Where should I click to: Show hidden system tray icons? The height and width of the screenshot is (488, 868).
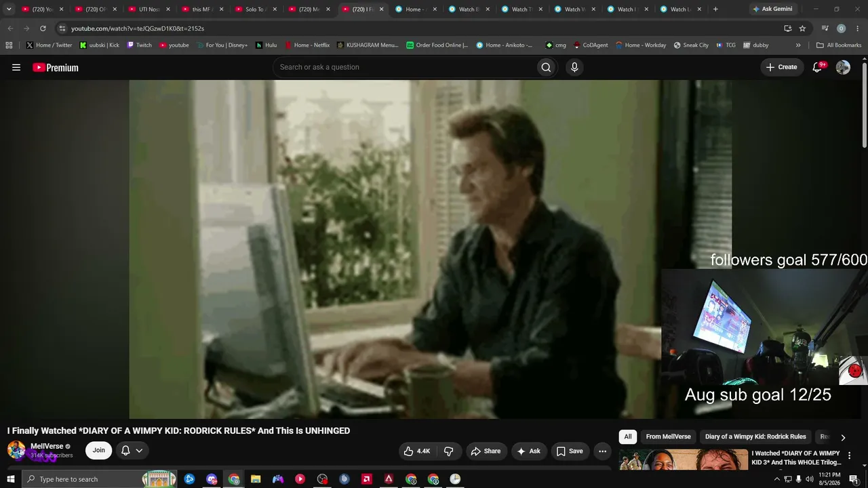coord(777,479)
